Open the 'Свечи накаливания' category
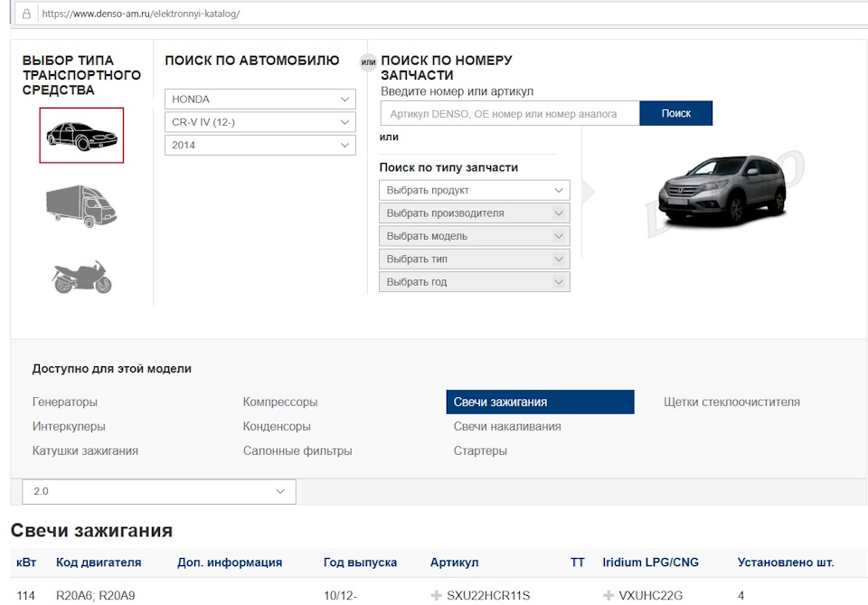868x605 pixels. (x=507, y=426)
